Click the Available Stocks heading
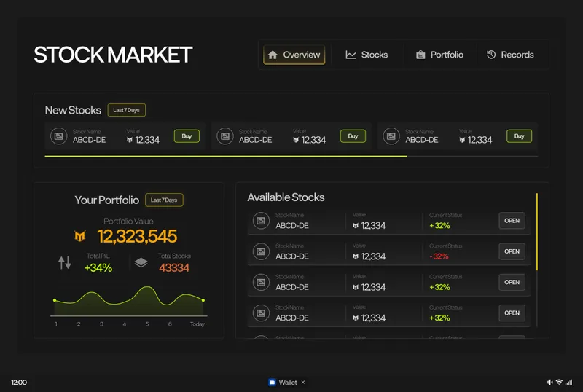This screenshot has width=583, height=392. [x=286, y=197]
